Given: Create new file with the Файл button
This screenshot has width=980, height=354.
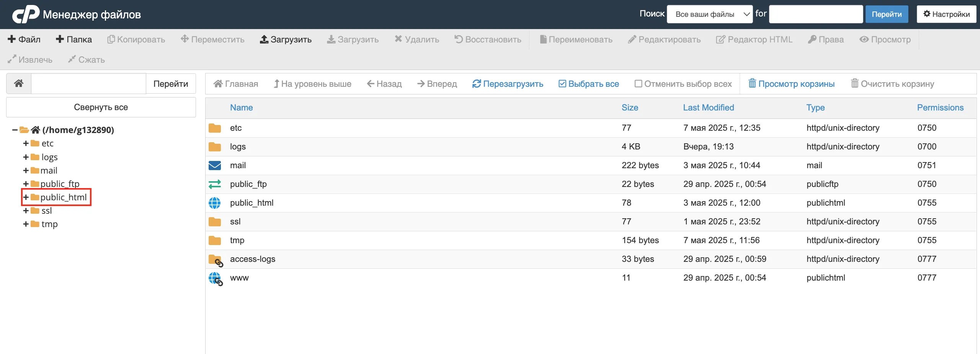Looking at the screenshot, I should [x=24, y=39].
